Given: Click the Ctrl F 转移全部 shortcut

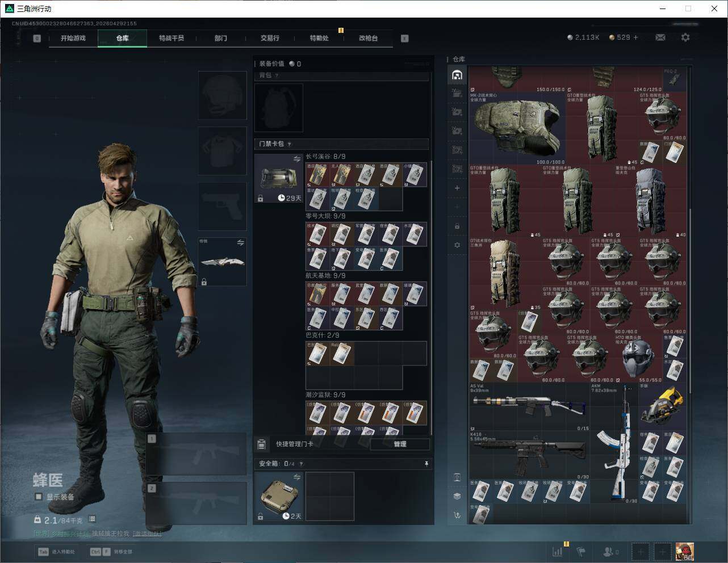Looking at the screenshot, I should [x=111, y=552].
